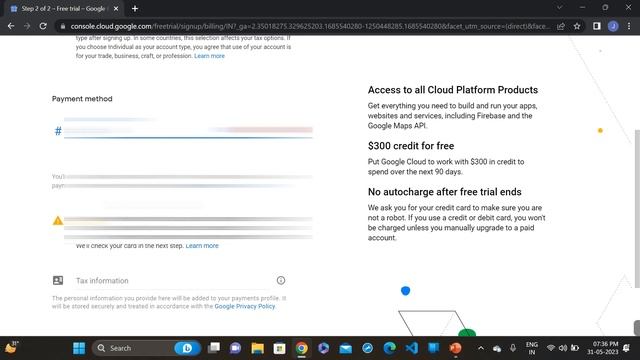Click the microphone tray icon
Viewport: 640px width, 360px height.
(513, 348)
